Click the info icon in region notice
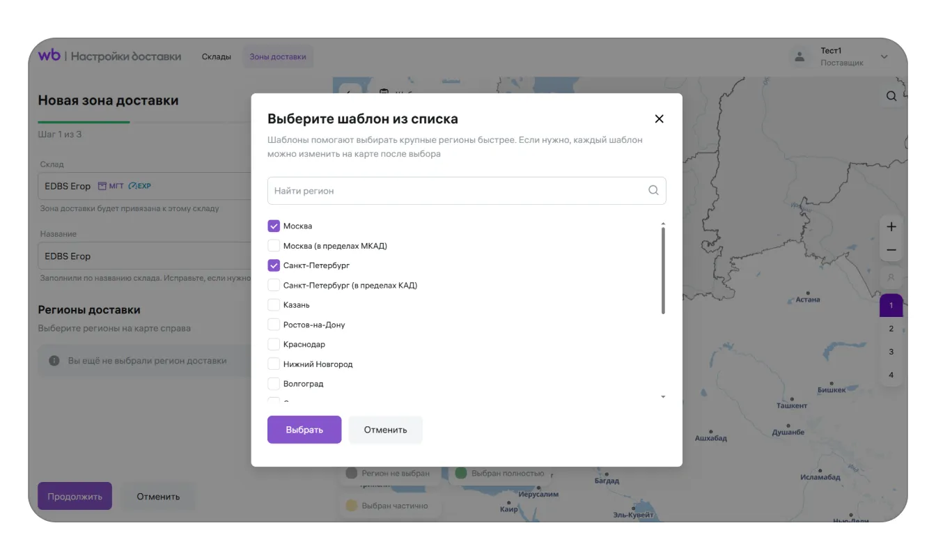Screen dimensions: 936x560 pos(54,361)
